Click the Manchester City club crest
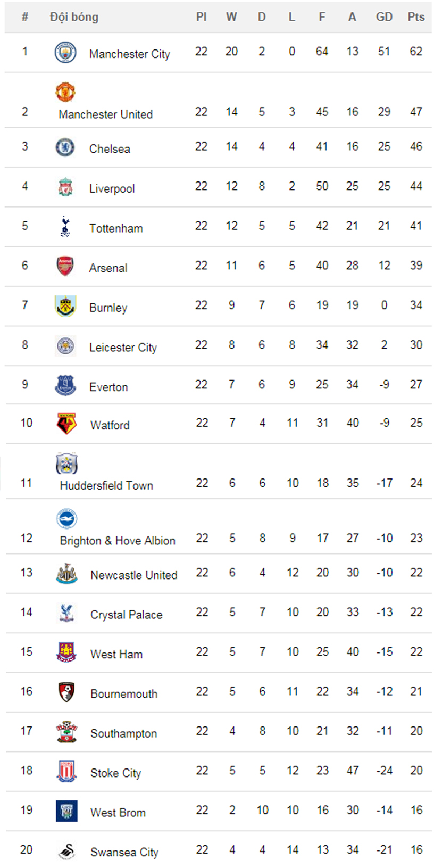This screenshot has height=868, width=434. tap(65, 52)
